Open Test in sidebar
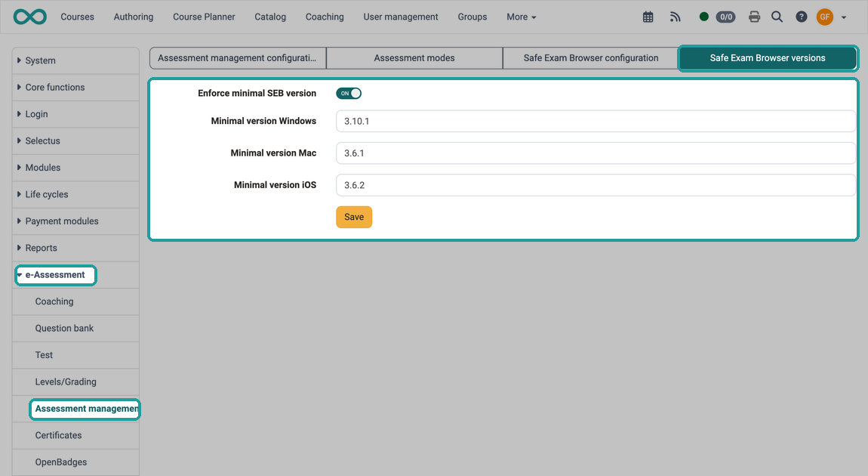868x476 pixels. tap(75, 355)
